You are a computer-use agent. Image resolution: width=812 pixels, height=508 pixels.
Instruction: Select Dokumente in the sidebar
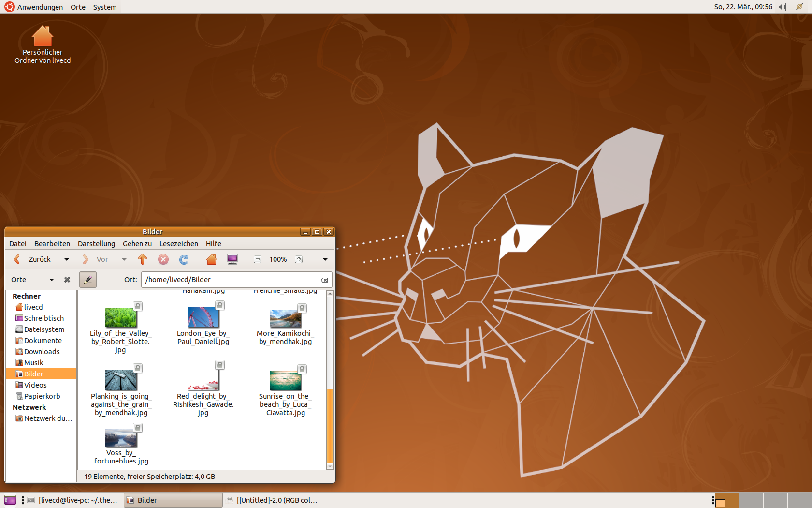41,341
